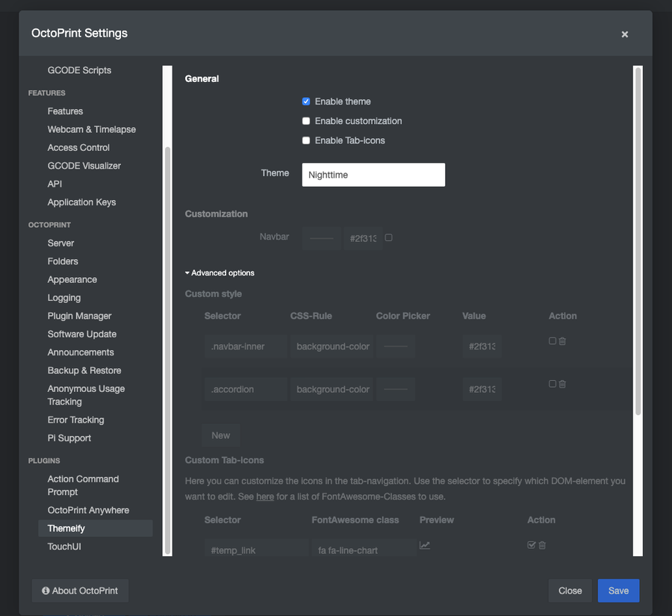672x616 pixels.
Task: Open the Plugin Manager settings section
Action: click(79, 316)
